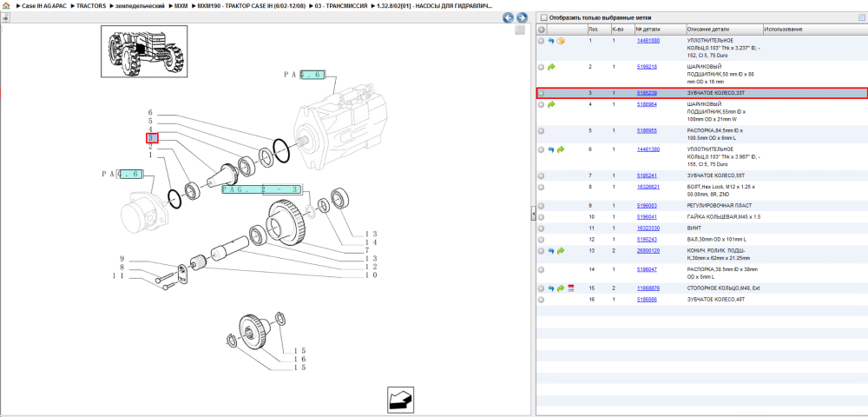Open part number link 5199218
868x417 pixels.
coord(648,66)
